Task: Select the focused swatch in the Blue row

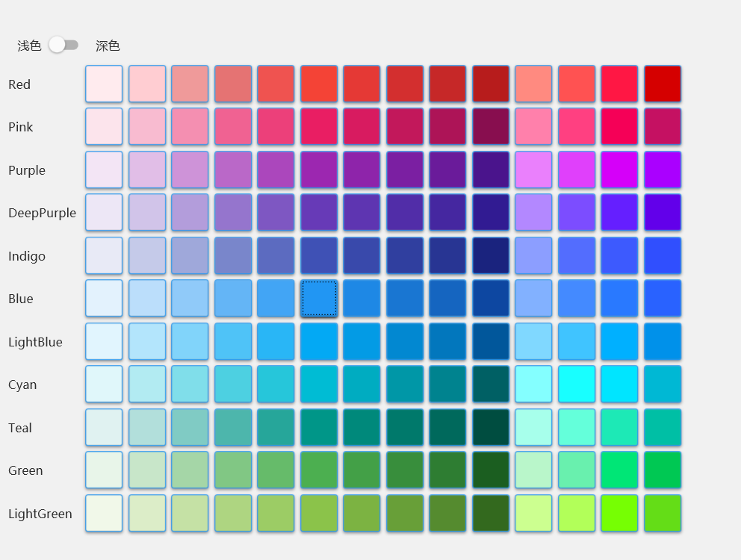Action: pos(319,299)
